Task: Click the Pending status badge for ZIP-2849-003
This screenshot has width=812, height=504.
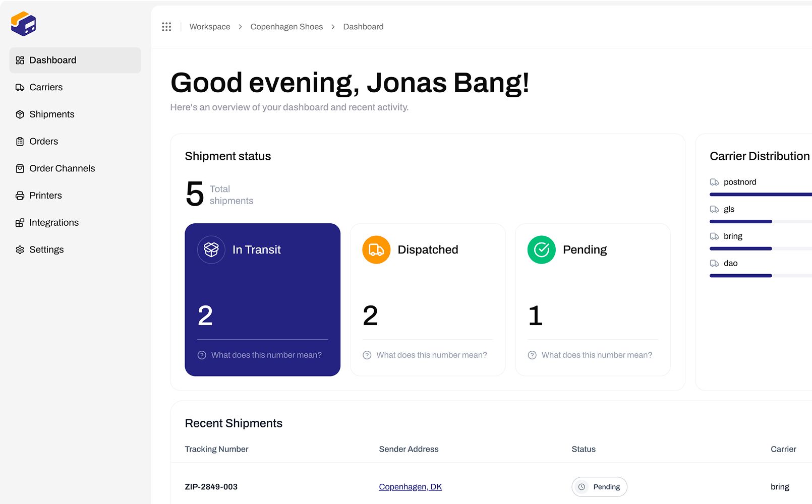Action: pyautogui.click(x=599, y=487)
